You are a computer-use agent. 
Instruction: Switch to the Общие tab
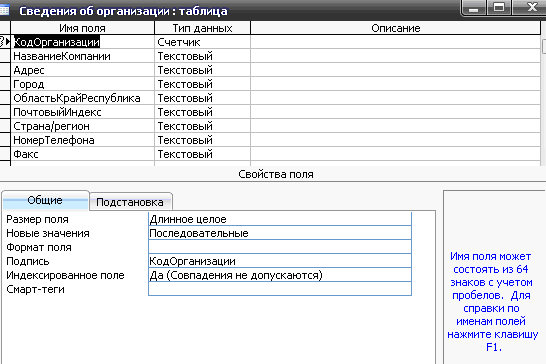click(x=45, y=200)
